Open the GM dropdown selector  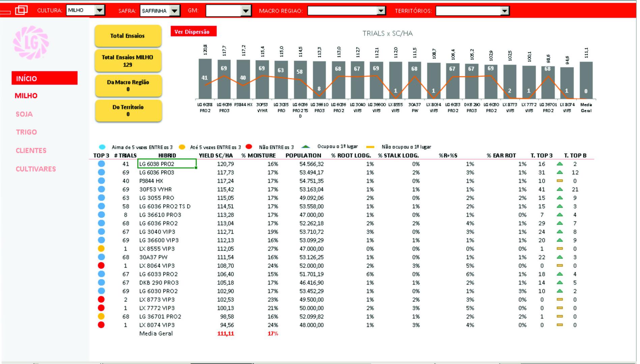tap(246, 11)
